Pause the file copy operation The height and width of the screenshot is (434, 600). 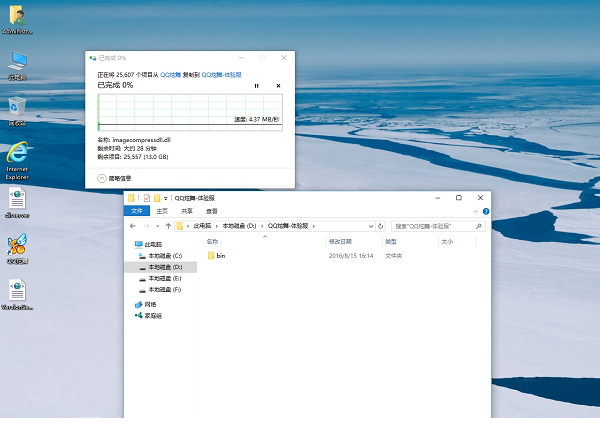point(256,86)
